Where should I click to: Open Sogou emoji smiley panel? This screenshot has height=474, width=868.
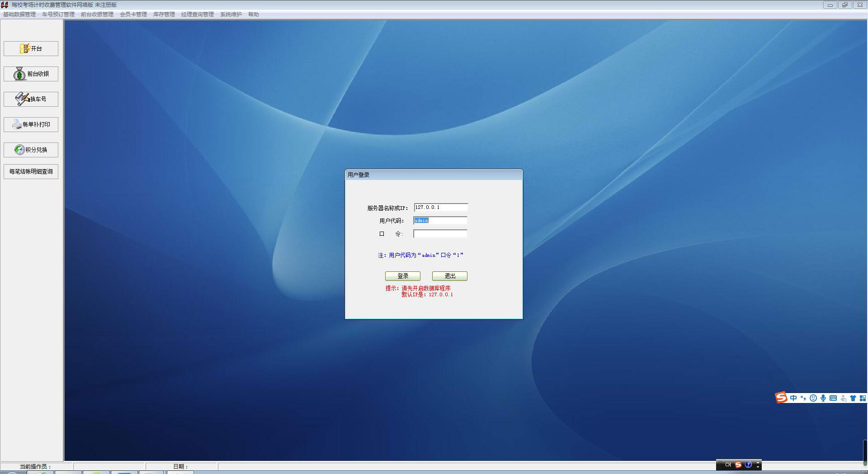(x=813, y=398)
